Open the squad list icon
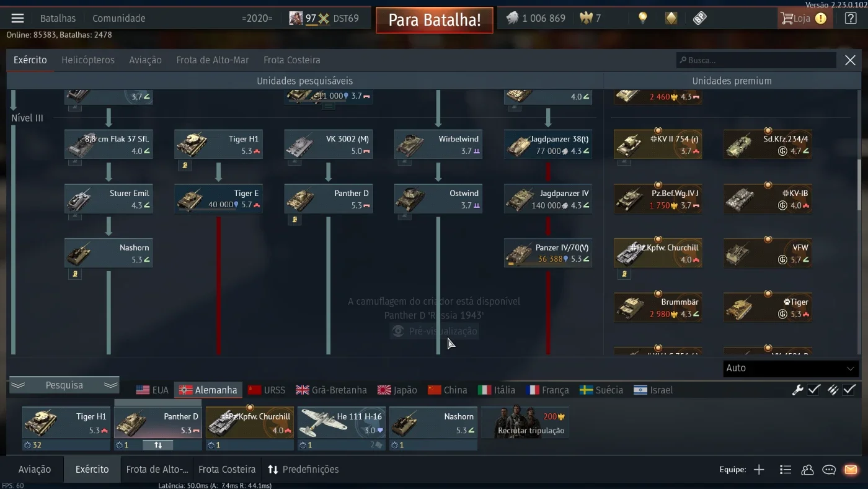Image resolution: width=868 pixels, height=489 pixels. click(786, 470)
